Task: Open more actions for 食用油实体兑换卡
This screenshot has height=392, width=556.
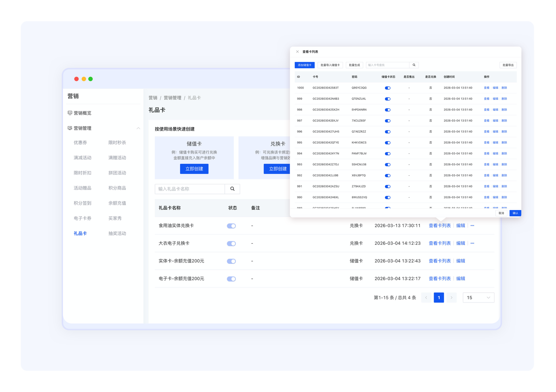Action: [472, 226]
